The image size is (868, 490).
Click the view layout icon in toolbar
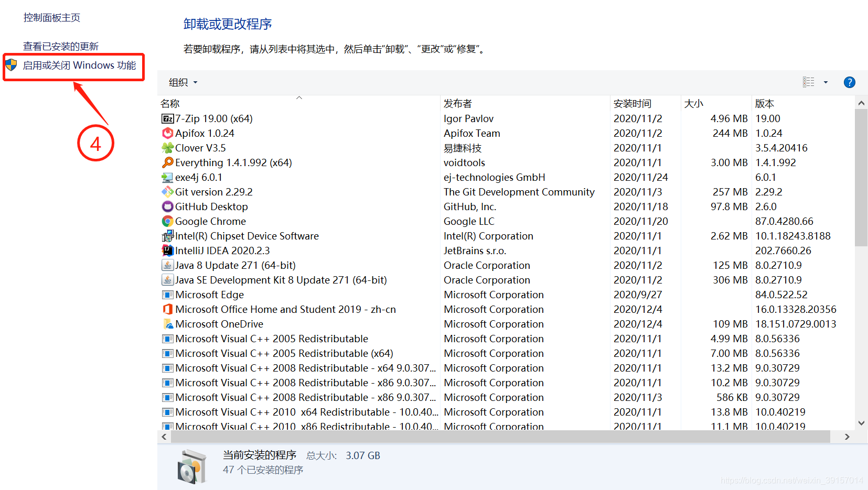pos(808,82)
